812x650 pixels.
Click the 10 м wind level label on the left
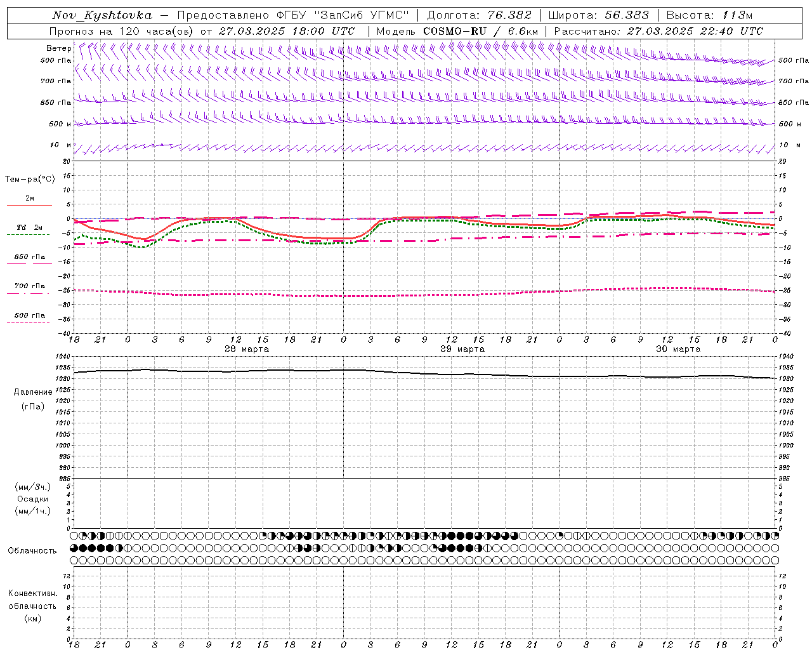pyautogui.click(x=60, y=145)
